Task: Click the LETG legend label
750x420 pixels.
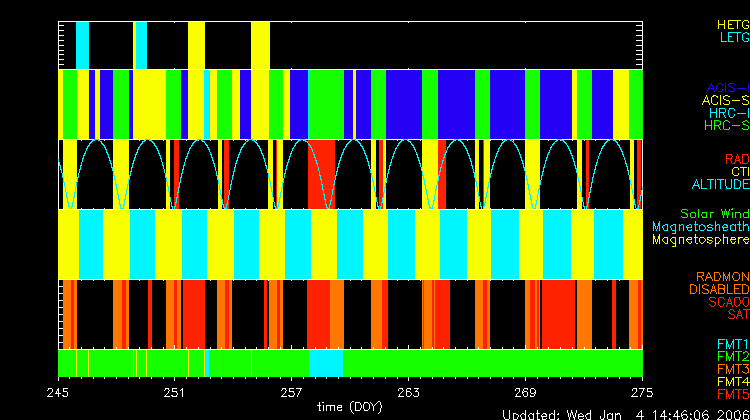Action: (x=732, y=37)
